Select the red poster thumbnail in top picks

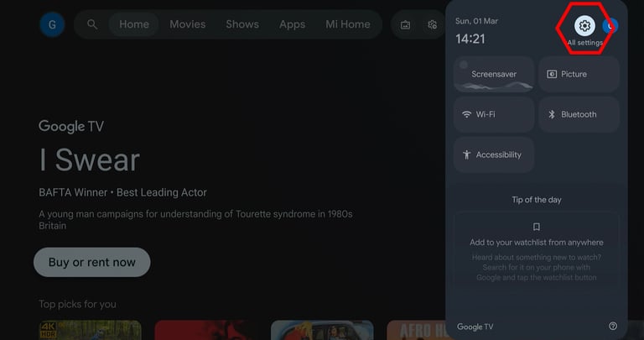[206, 330]
